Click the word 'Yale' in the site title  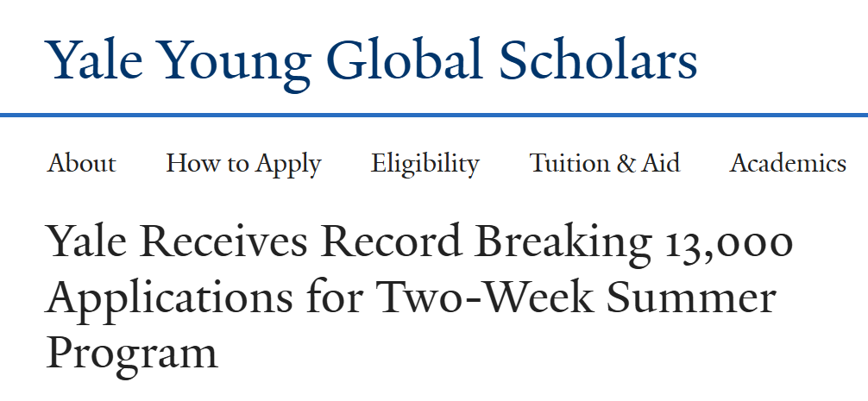[96, 60]
